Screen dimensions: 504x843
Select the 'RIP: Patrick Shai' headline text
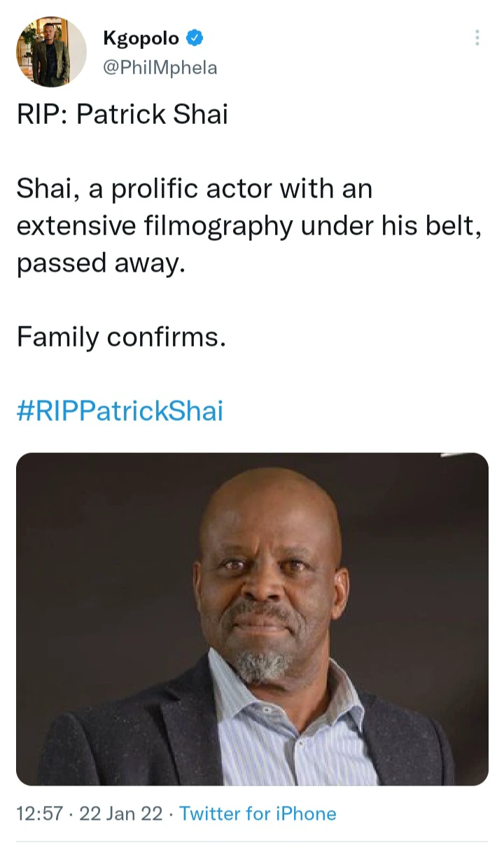click(122, 113)
